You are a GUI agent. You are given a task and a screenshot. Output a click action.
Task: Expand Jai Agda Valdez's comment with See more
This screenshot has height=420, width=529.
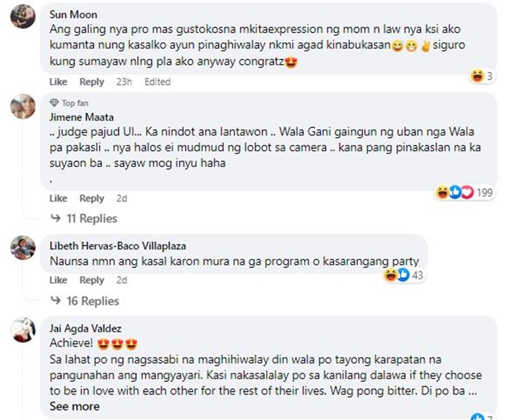coord(74,407)
